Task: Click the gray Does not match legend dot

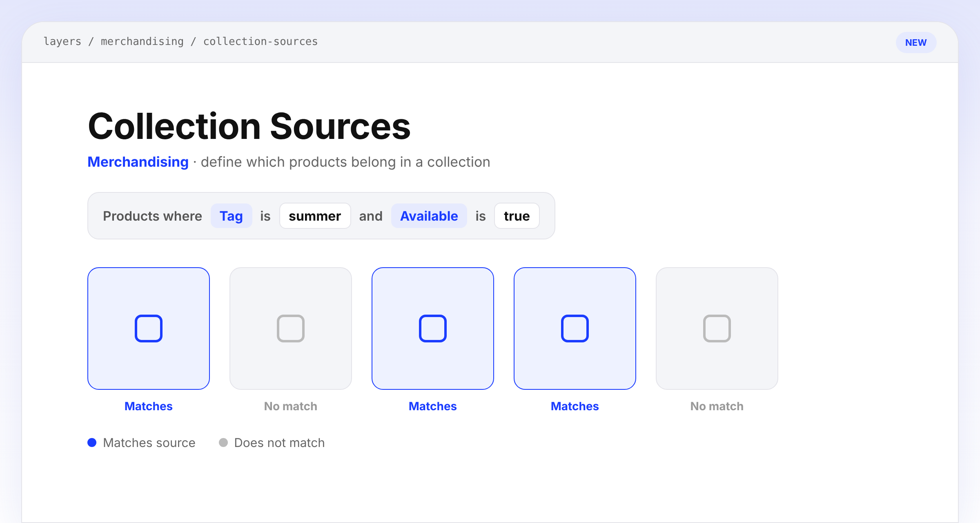Action: pyautogui.click(x=223, y=443)
